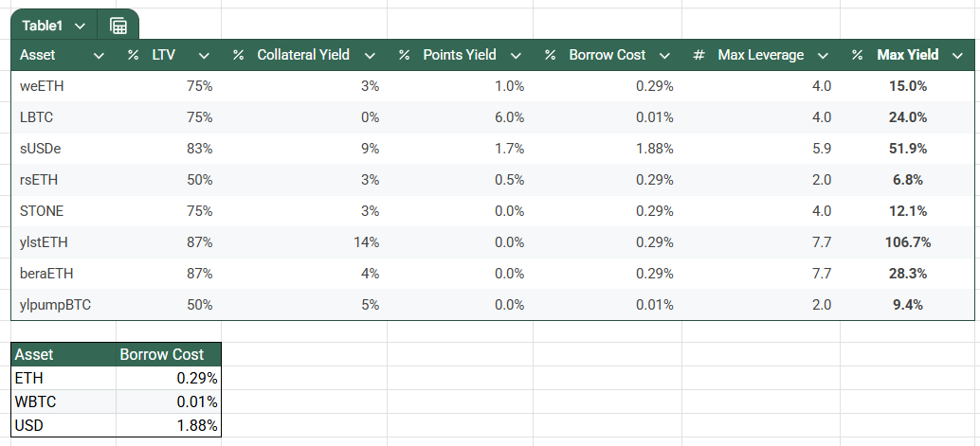980x446 pixels.
Task: Select the Table1 tab label
Action: (43, 26)
